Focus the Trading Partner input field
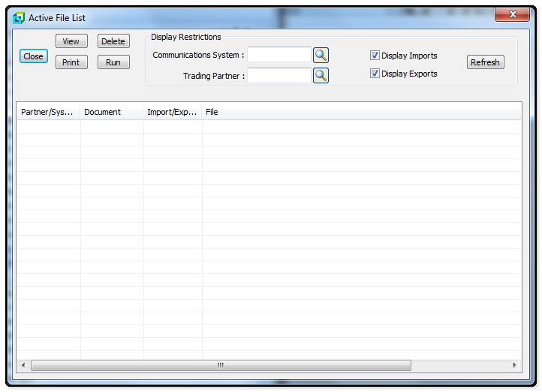The height and width of the screenshot is (392, 542). click(x=279, y=75)
